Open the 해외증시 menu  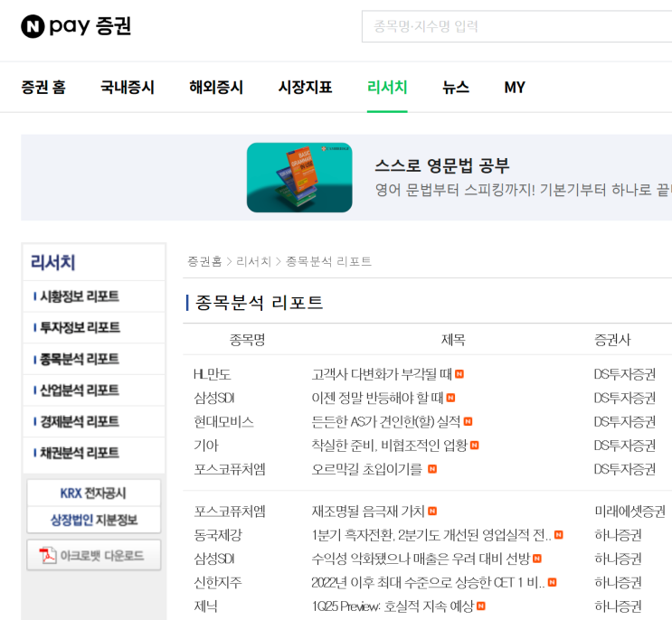(216, 88)
